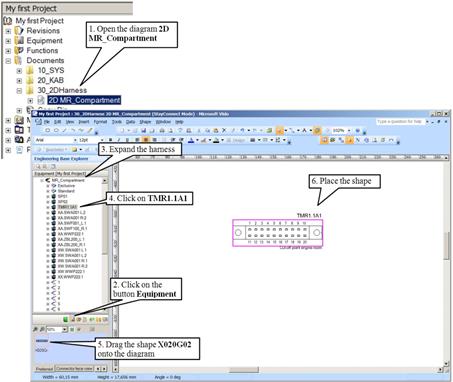Click the green icon in explorer button row
Image resolution: width=453 pixels, height=382 pixels.
tap(66, 319)
